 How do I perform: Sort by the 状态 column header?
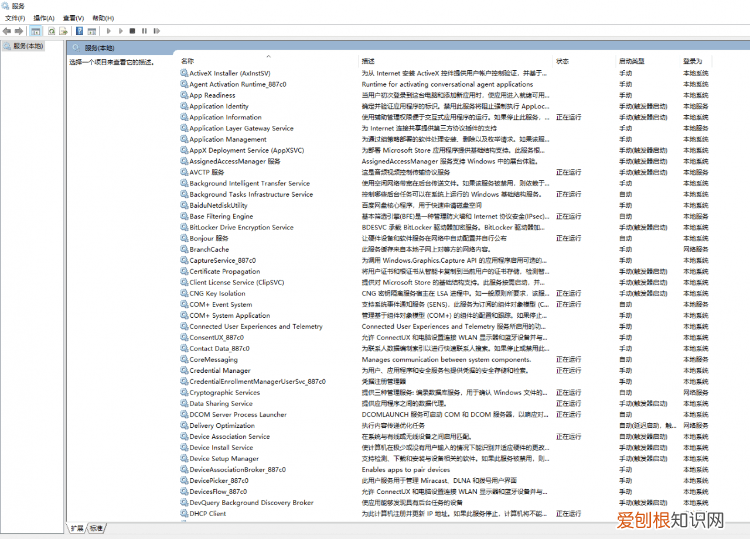[563, 61]
